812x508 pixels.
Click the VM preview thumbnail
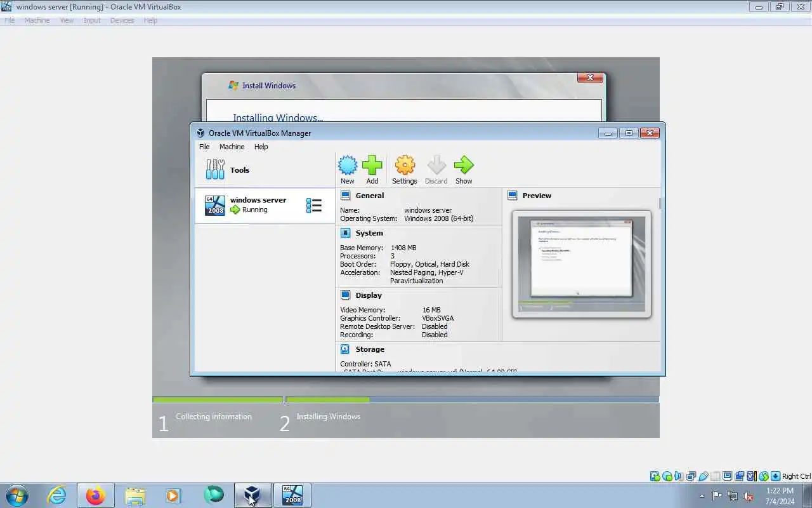point(581,264)
